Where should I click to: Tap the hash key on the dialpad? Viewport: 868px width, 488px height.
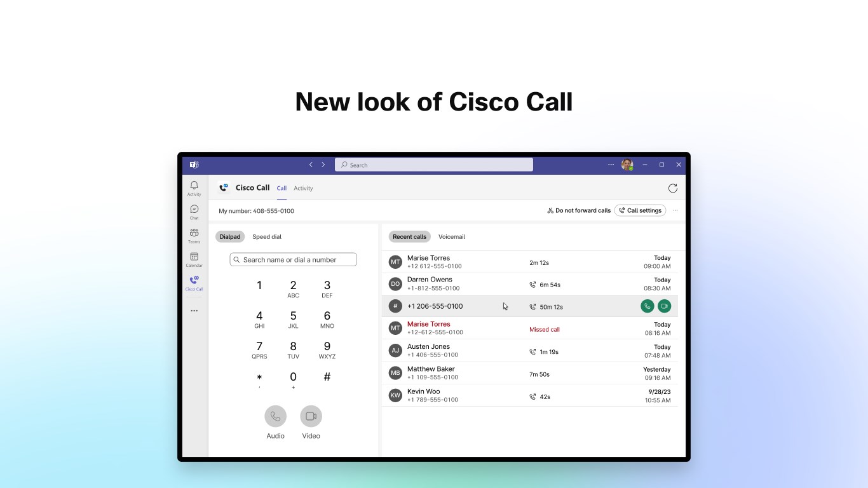[x=327, y=377]
